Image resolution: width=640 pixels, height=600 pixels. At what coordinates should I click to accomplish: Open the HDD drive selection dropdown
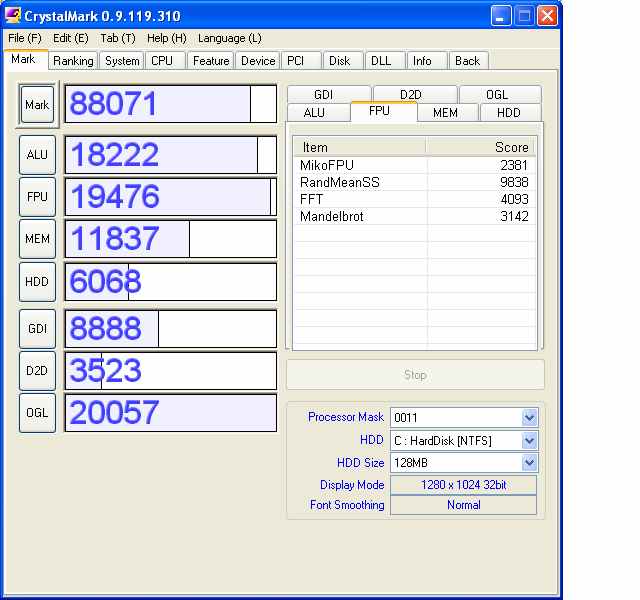pyautogui.click(x=529, y=440)
